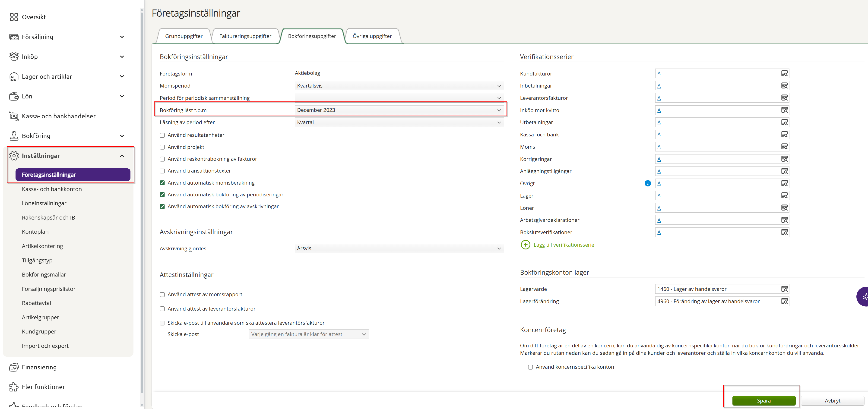Enable Använd koncernspecifika konton
The width and height of the screenshot is (868, 409).
tap(530, 367)
